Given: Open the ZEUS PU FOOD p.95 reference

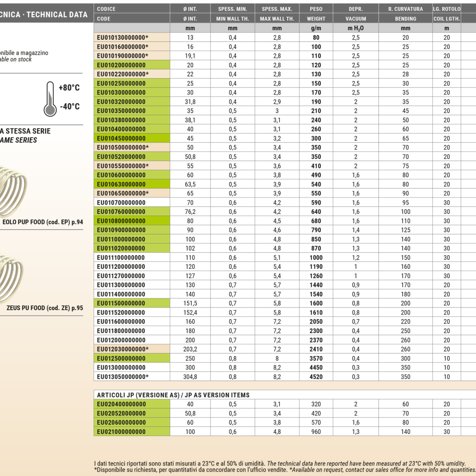Looking at the screenshot, I should [45, 308].
